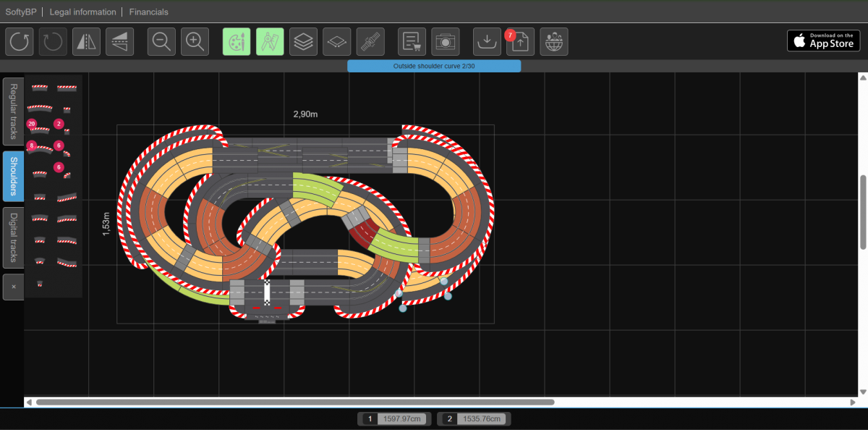The width and height of the screenshot is (868, 430).
Task: Open the layers stack icon
Action: (304, 42)
